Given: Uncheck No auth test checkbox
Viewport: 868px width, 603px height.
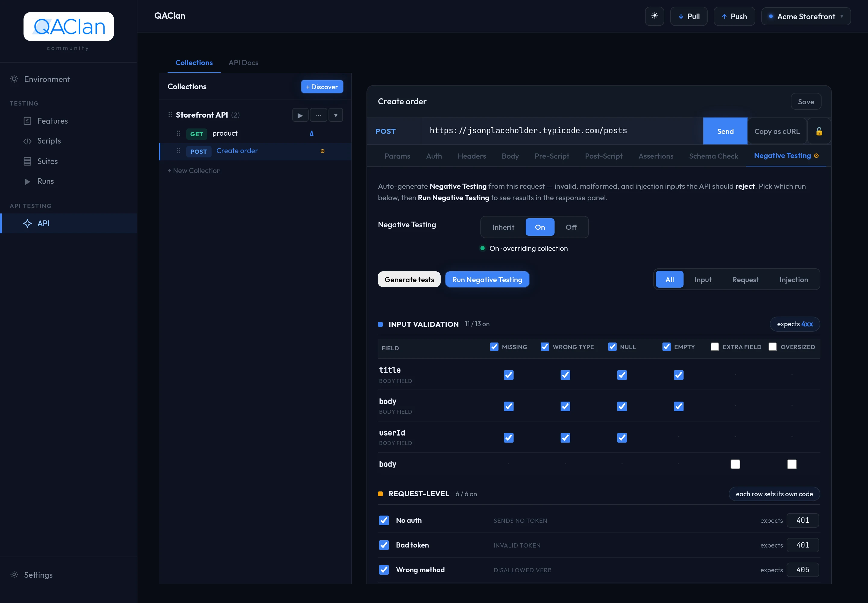Looking at the screenshot, I should (384, 520).
